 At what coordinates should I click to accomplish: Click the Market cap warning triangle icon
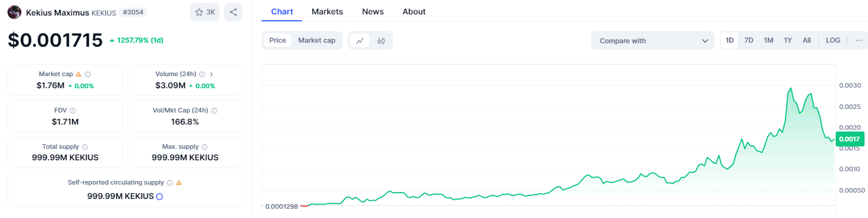tap(79, 74)
